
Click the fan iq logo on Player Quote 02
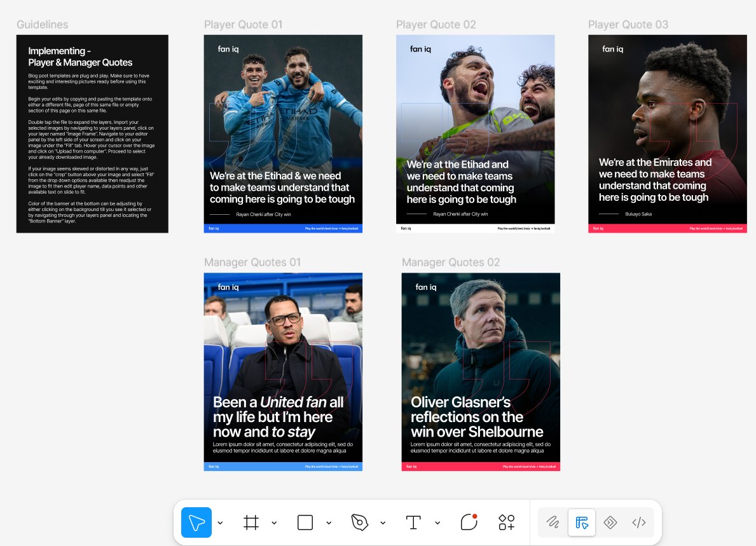tap(420, 49)
